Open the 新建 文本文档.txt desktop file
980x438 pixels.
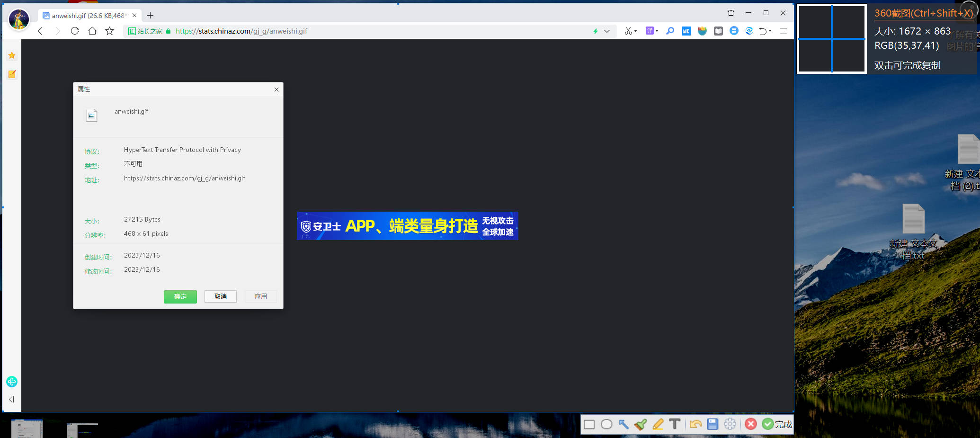click(x=913, y=232)
